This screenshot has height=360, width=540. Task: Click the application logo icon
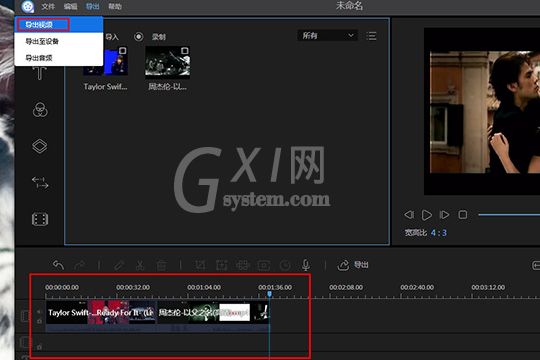(28, 6)
